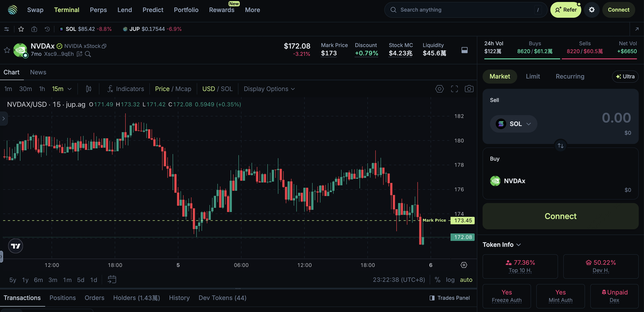Toggle the log scale on chart

tap(450, 280)
